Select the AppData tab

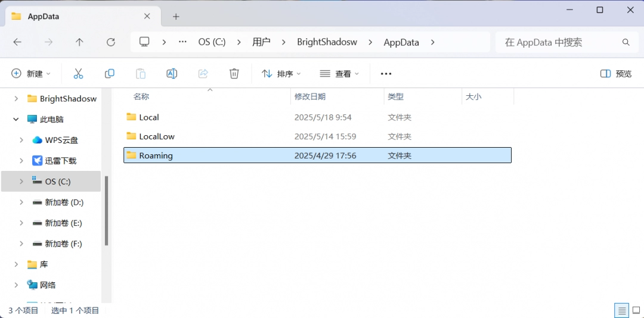click(x=83, y=17)
